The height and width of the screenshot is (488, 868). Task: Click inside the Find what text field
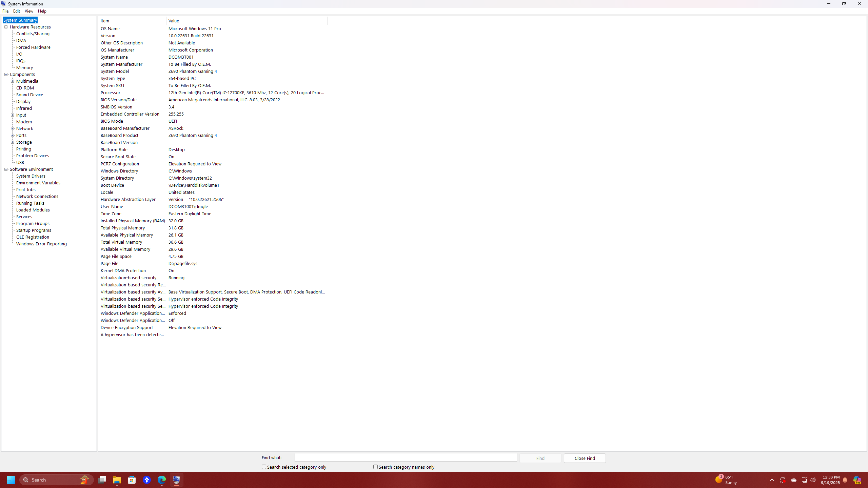405,457
